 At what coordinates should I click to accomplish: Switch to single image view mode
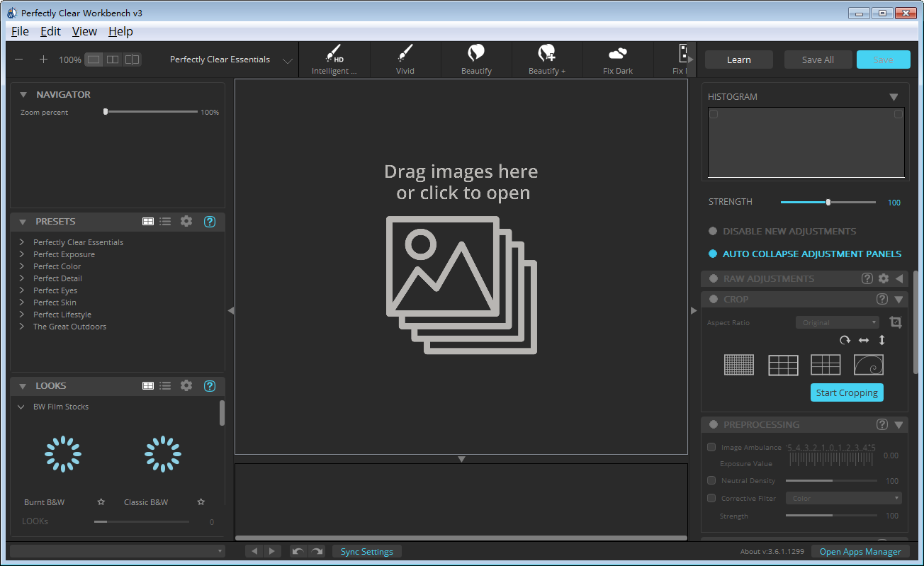click(94, 60)
